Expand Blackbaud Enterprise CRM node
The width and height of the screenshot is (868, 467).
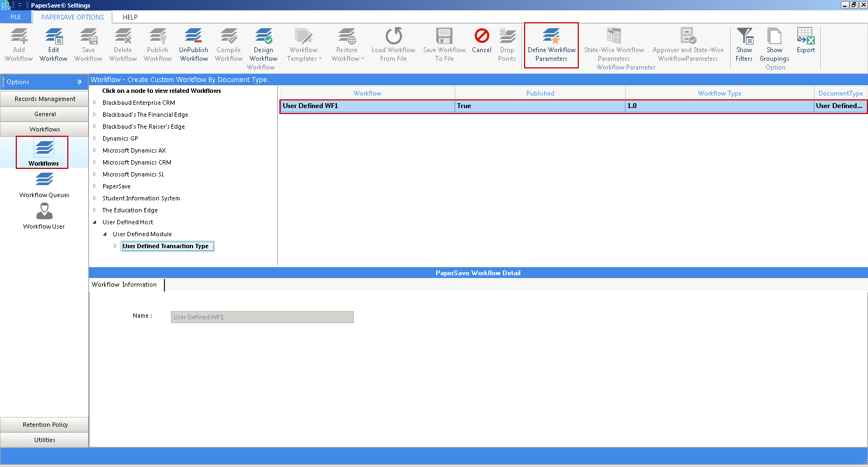pyautogui.click(x=94, y=103)
